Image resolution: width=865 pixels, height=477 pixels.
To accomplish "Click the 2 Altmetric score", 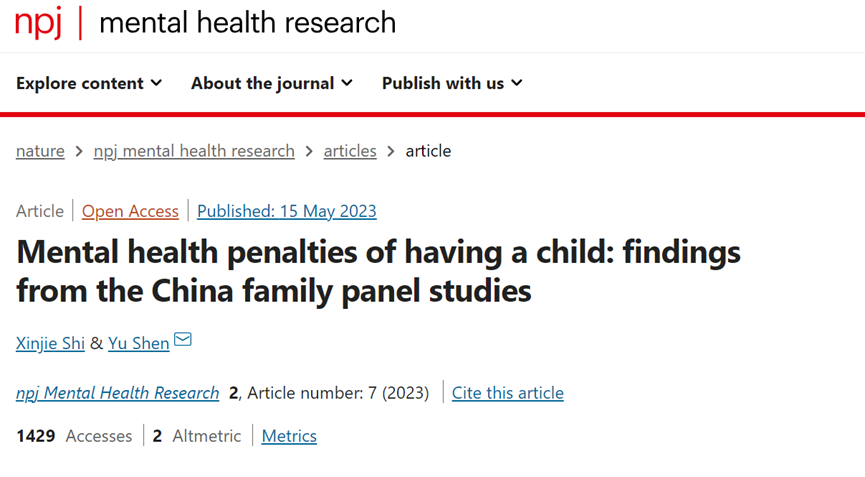I will 197,436.
